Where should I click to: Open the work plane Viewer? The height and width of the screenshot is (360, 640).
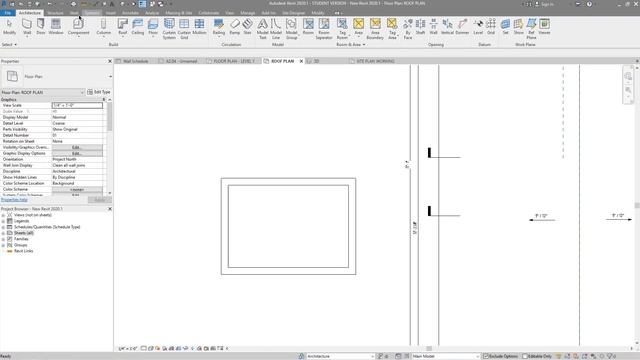544,27
